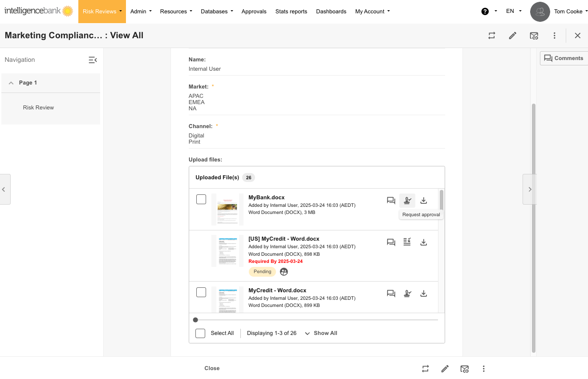Open the My Account dropdown menu

pyautogui.click(x=372, y=12)
